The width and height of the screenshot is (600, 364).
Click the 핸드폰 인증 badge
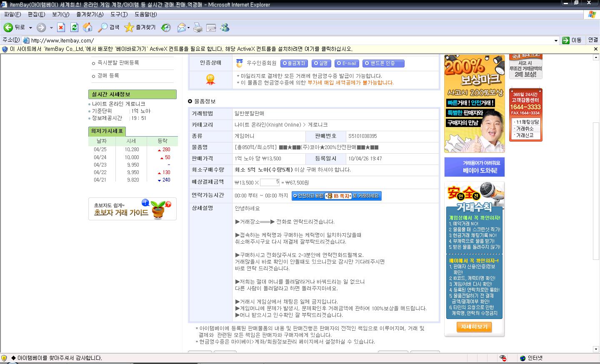[383, 63]
